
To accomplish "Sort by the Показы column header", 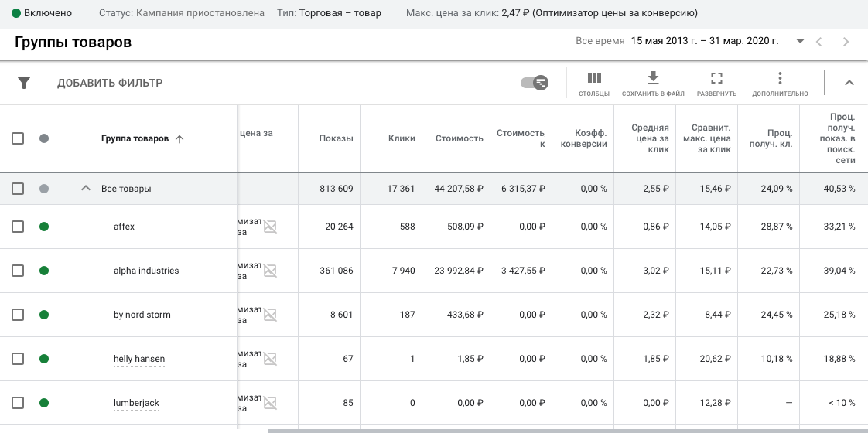I will point(336,139).
